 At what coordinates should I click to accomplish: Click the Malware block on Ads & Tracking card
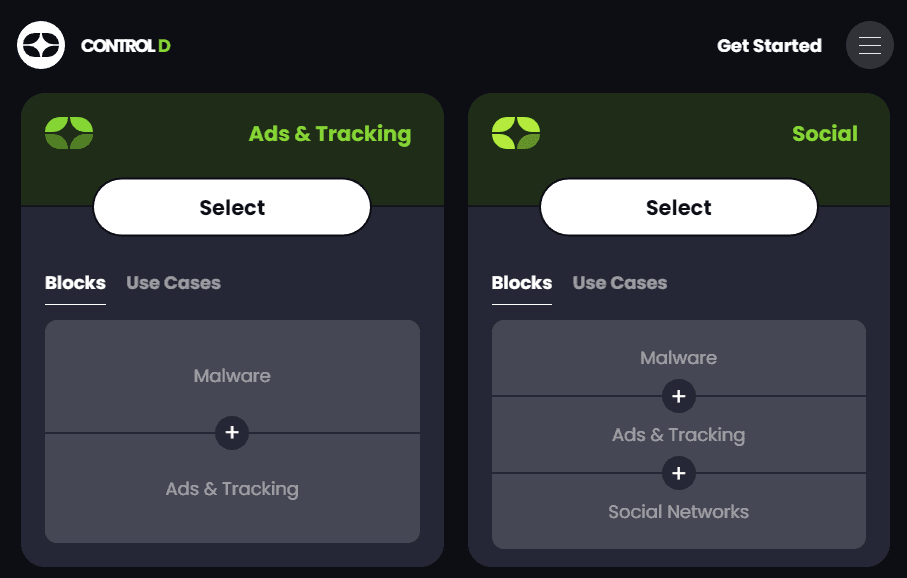[x=232, y=376]
